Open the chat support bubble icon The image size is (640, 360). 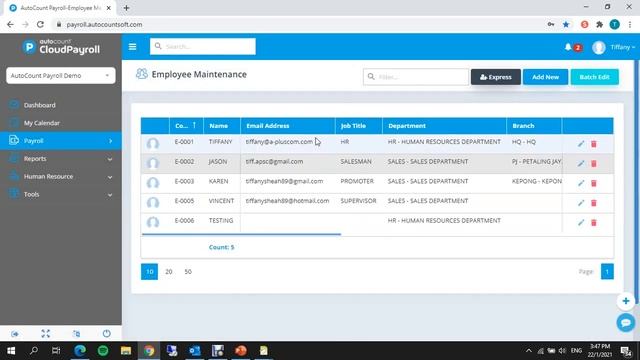[x=626, y=323]
